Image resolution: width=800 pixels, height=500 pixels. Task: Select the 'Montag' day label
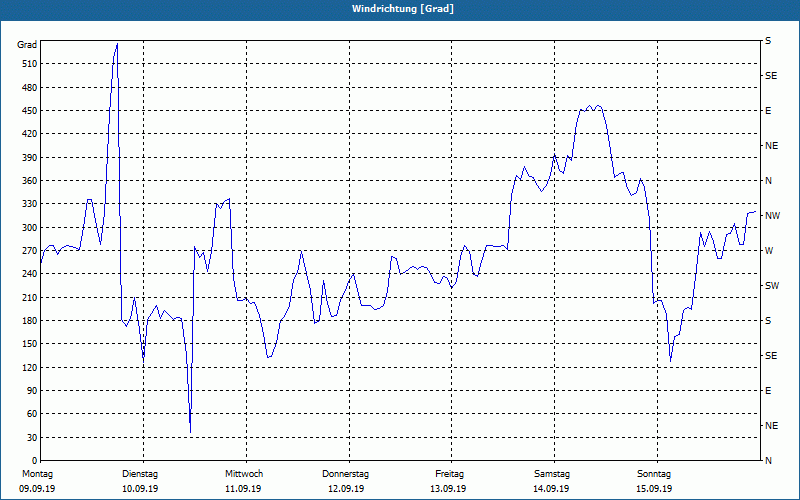click(x=37, y=474)
